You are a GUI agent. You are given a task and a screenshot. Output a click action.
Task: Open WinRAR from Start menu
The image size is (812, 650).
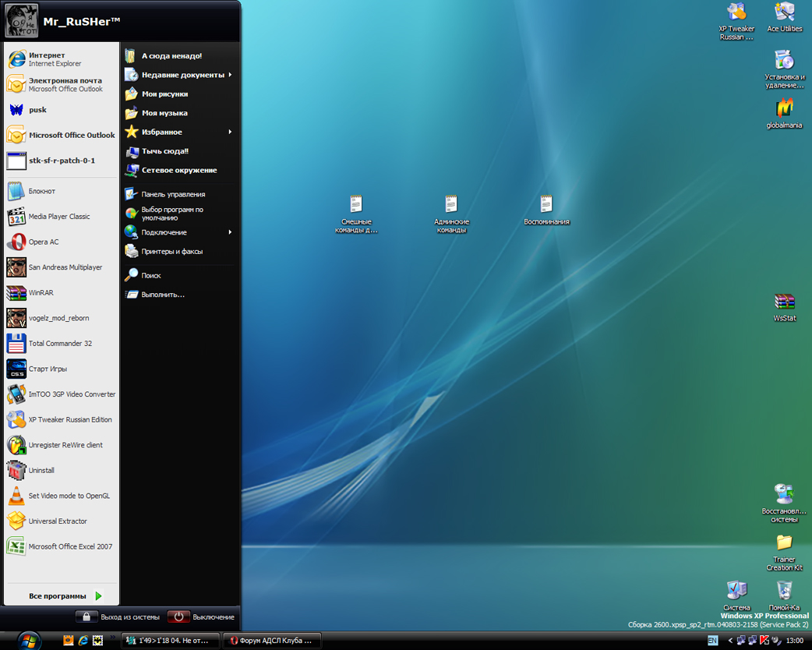[61, 292]
